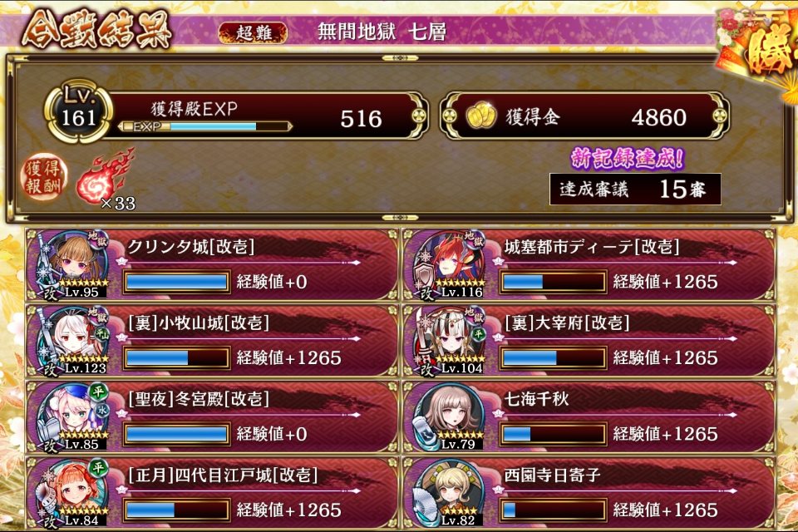Click the 獲得報酬 round seal icon
The width and height of the screenshot is (798, 532).
point(44,176)
